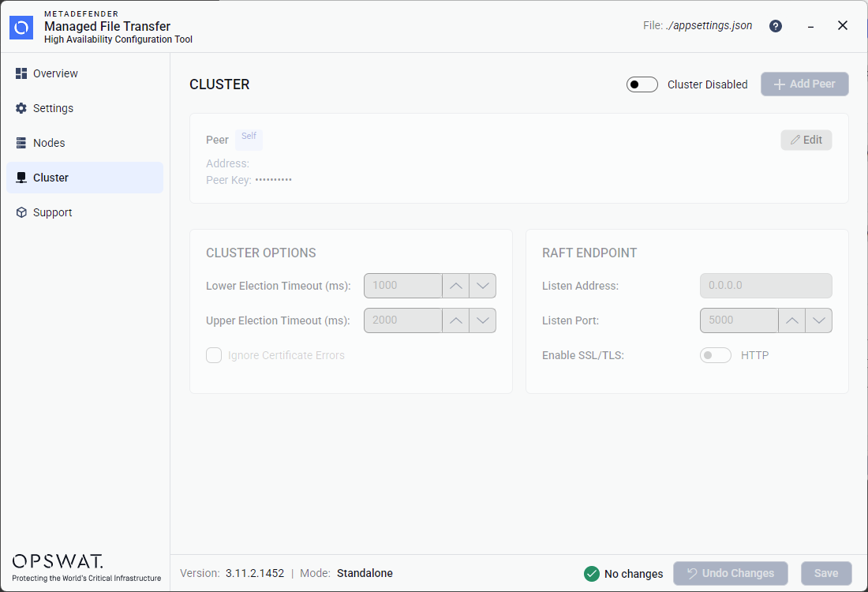The height and width of the screenshot is (592, 868).
Task: Increase Upper Election Timeout value
Action: point(455,320)
